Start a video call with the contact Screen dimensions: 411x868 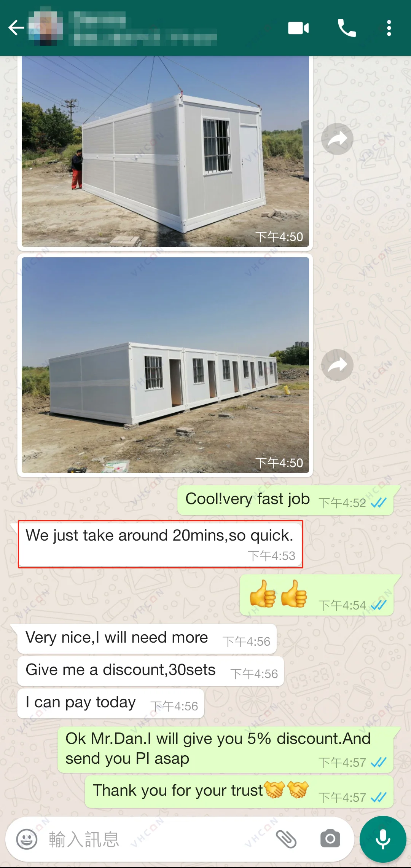(298, 28)
